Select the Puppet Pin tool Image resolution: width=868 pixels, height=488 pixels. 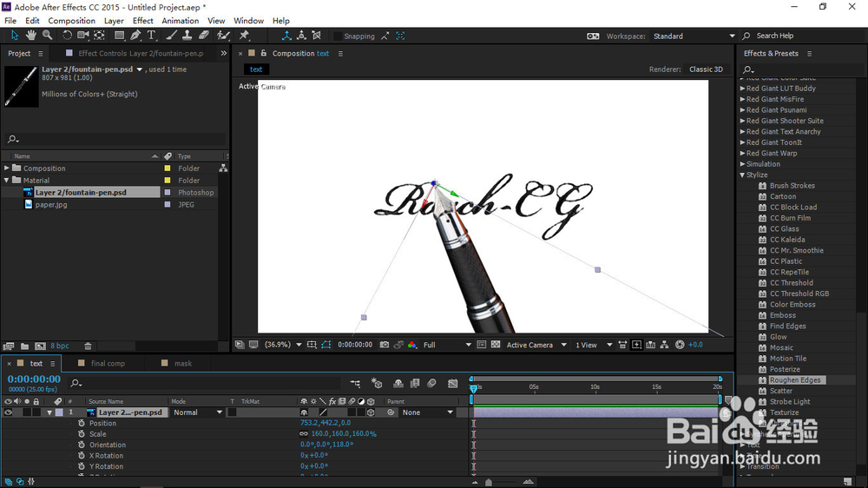244,36
